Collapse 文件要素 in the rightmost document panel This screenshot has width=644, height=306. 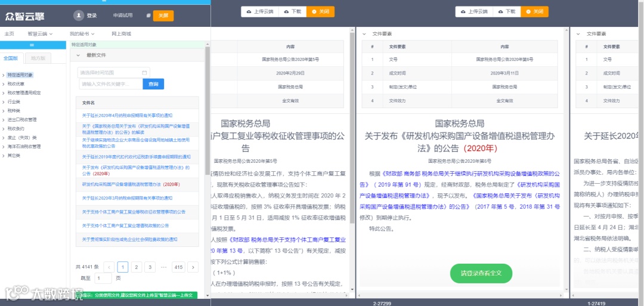(578, 33)
